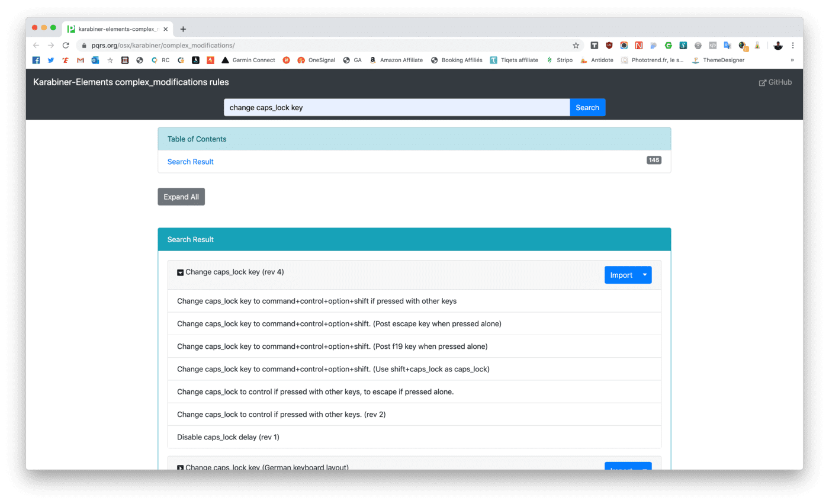Select rule: command+control+option+shift if pressed with other keys
829x504 pixels.
point(415,301)
